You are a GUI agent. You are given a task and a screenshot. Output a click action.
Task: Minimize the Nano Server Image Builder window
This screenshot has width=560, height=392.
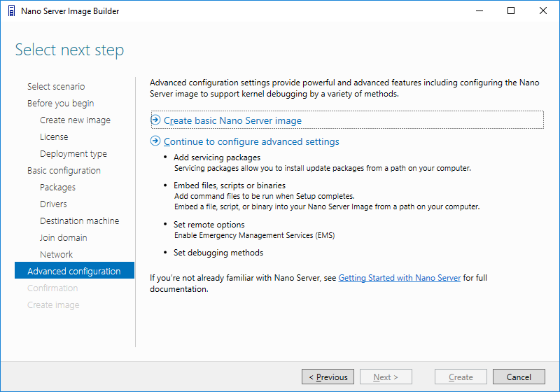479,10
